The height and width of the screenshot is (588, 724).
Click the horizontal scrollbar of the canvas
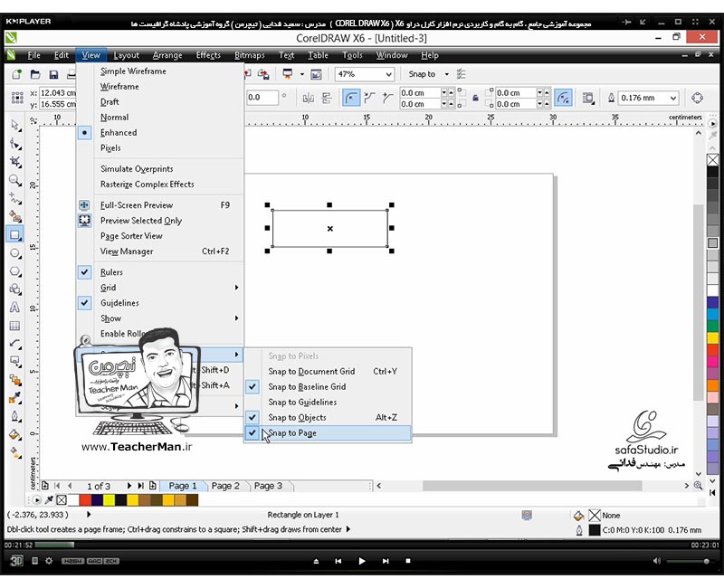click(x=532, y=486)
